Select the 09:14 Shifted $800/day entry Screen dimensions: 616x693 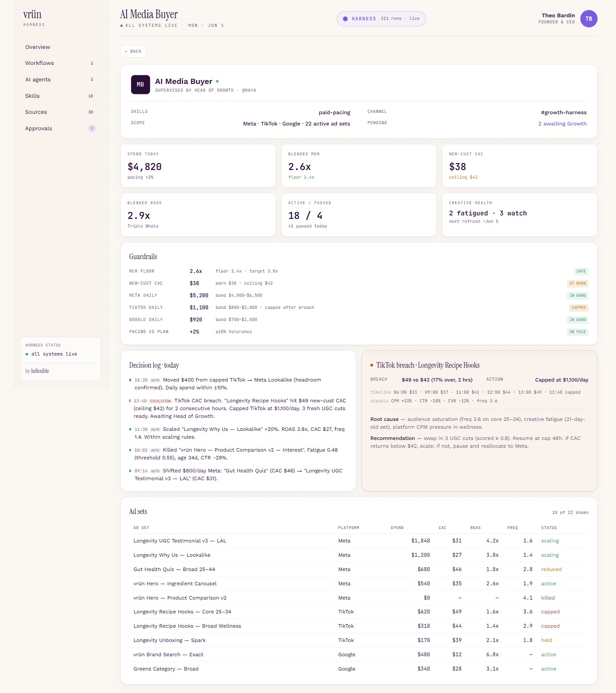click(x=238, y=475)
